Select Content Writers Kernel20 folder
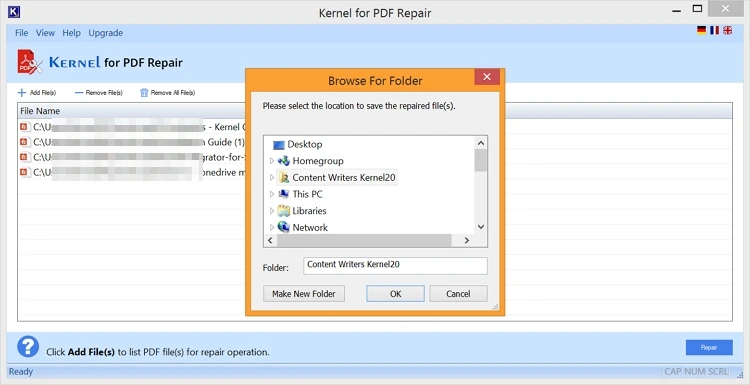 (x=344, y=177)
